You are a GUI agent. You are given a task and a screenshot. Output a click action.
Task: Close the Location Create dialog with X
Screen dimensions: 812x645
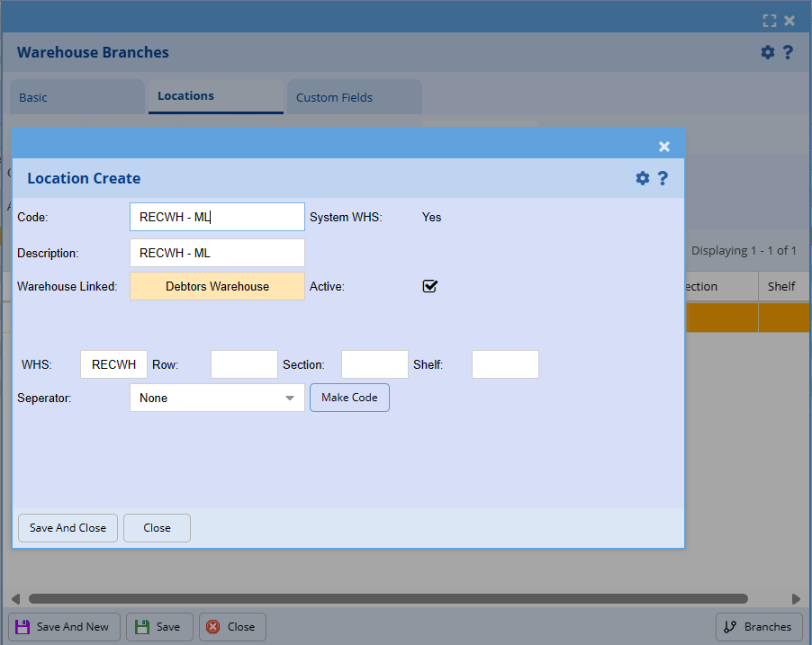(x=664, y=147)
